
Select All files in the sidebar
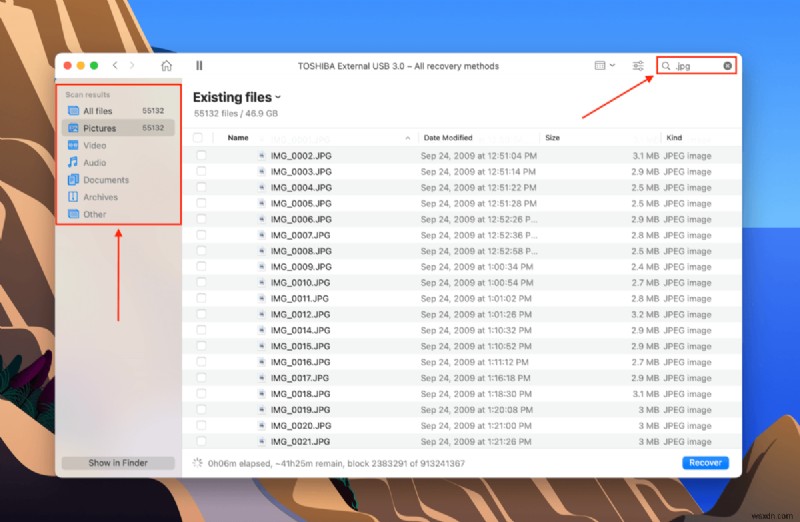[x=118, y=111]
